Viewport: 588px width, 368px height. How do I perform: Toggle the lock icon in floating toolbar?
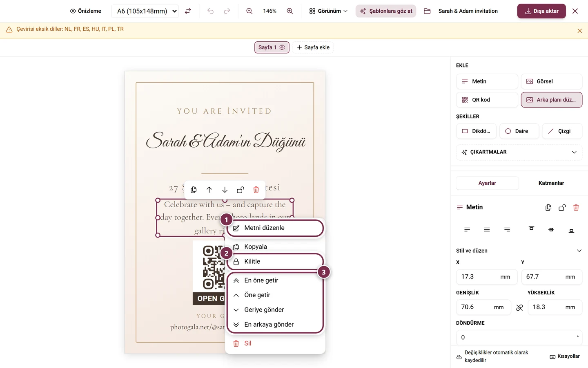click(241, 190)
